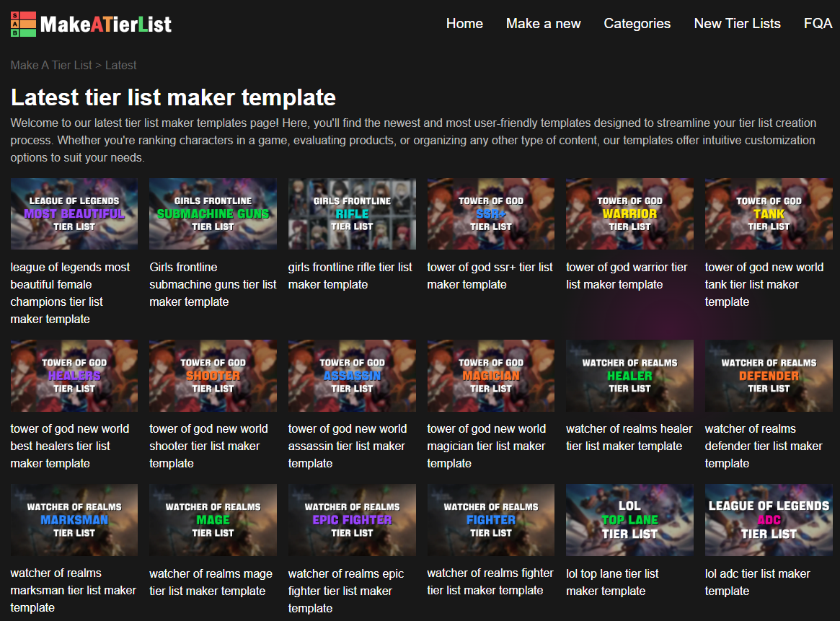Open the FQA page

pos(818,24)
